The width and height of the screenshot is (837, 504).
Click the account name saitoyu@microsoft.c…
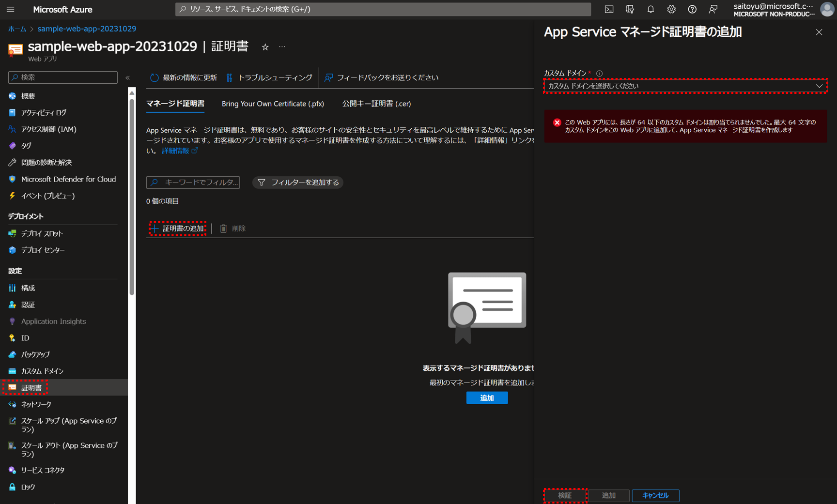pos(774,6)
